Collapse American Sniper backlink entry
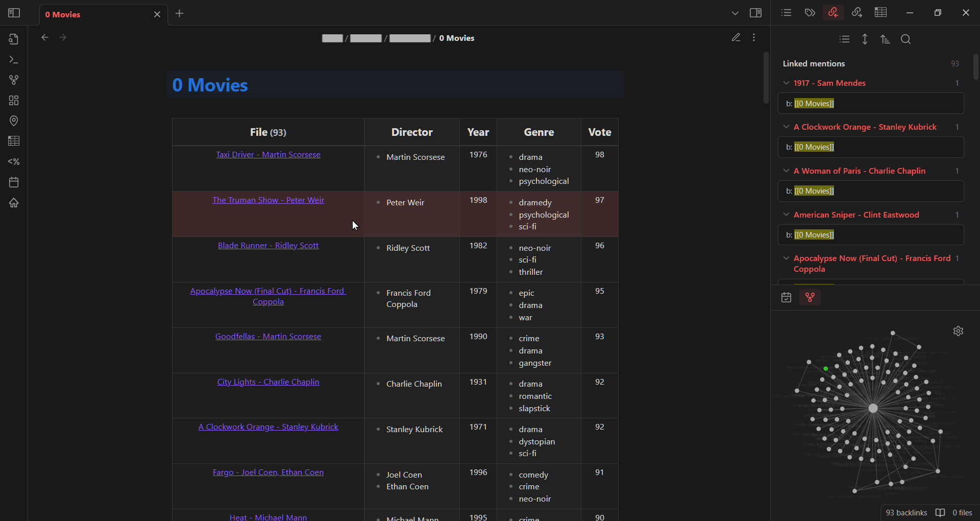The width and height of the screenshot is (980, 521). 786,215
